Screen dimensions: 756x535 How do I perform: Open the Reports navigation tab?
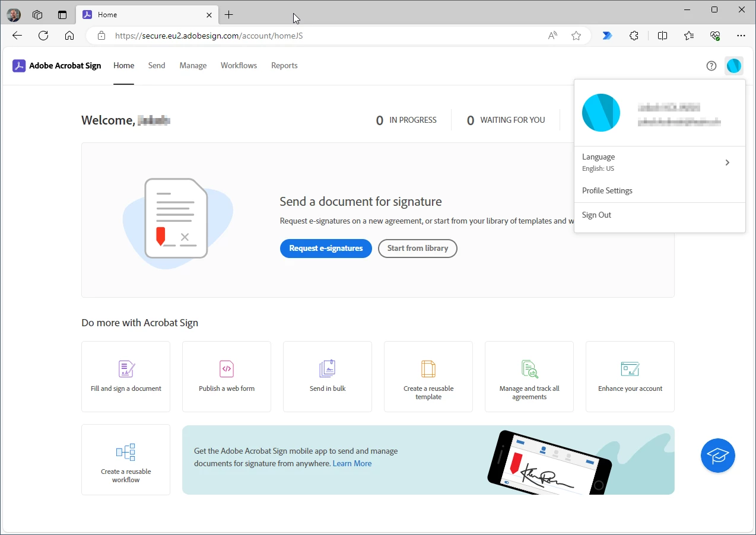284,66
